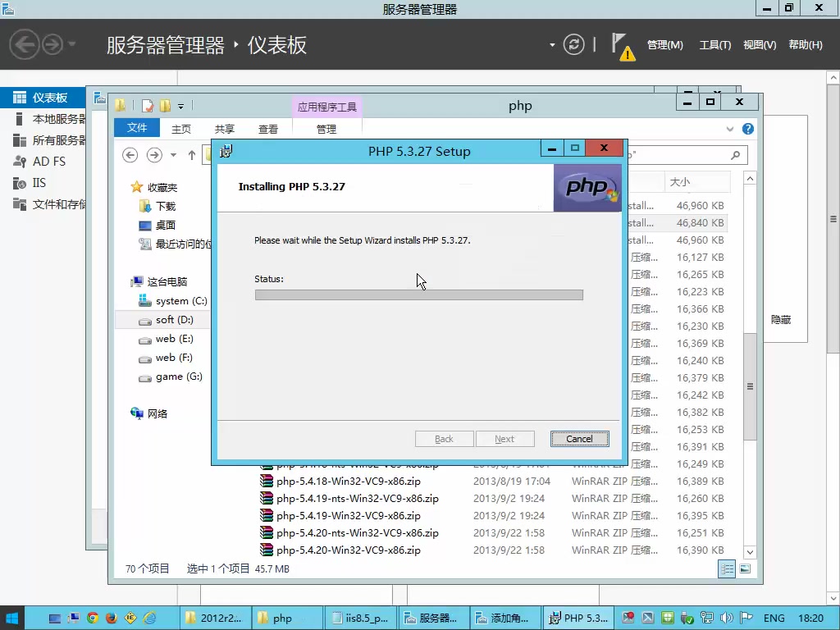Open 下载 folder in navigation pane

(157, 206)
